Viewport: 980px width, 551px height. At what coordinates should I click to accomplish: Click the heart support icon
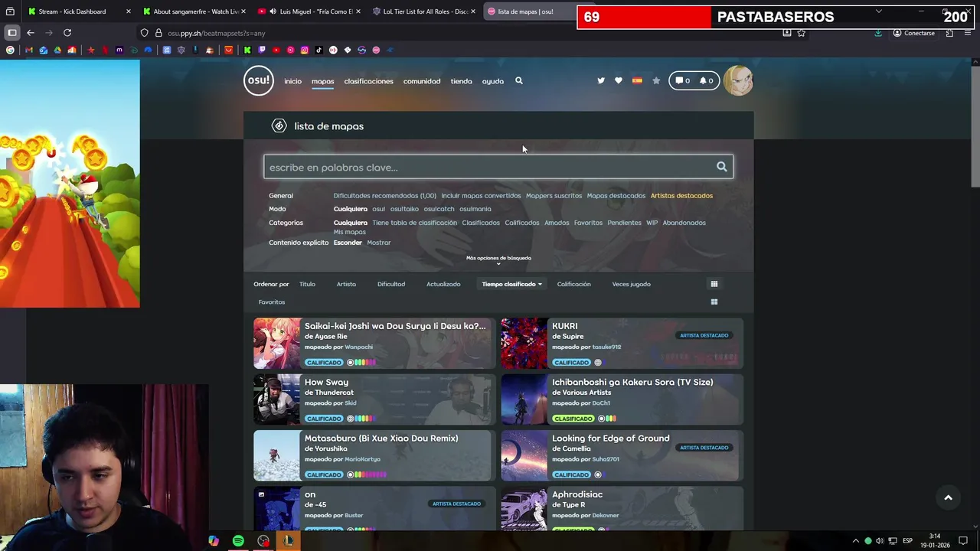coord(619,80)
